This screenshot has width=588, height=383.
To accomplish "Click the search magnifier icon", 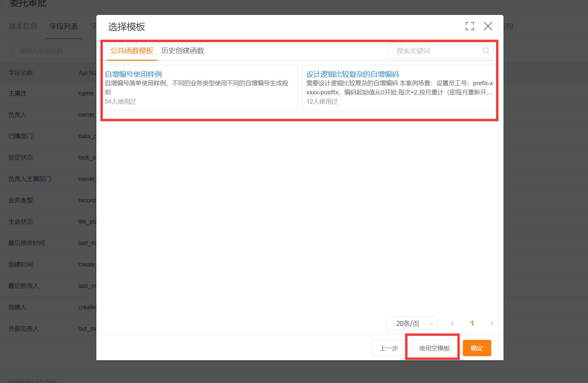I will 486,51.
